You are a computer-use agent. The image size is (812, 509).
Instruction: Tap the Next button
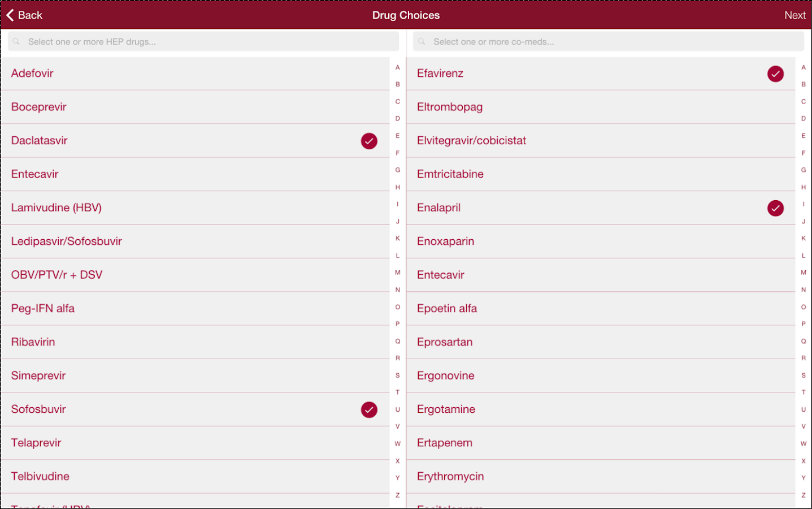[794, 15]
